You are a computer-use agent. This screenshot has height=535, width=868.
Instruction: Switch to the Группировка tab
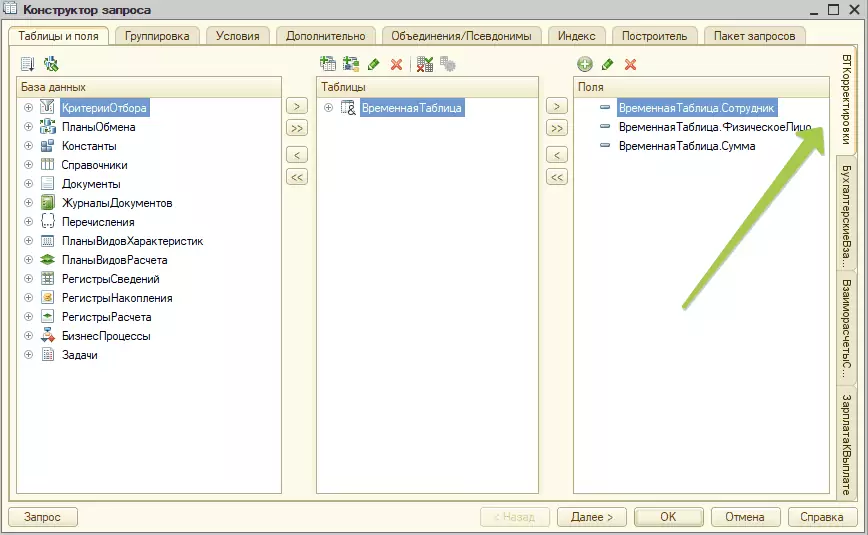[x=159, y=36]
